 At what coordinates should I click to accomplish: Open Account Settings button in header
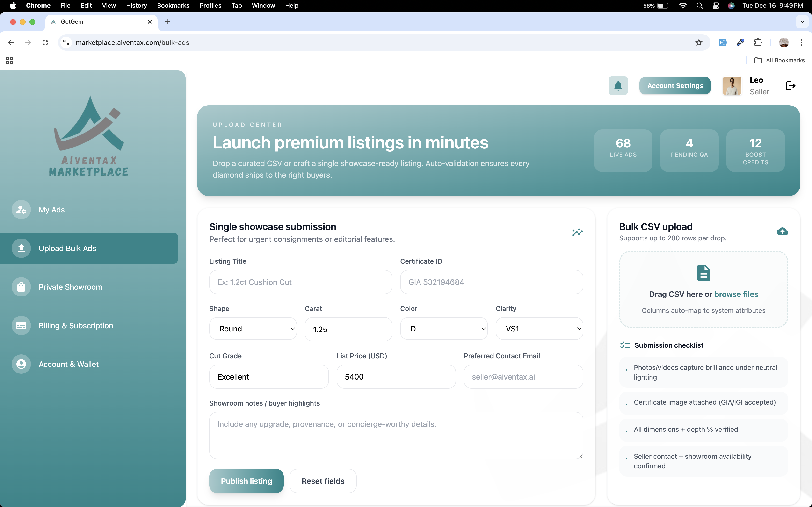pos(675,86)
